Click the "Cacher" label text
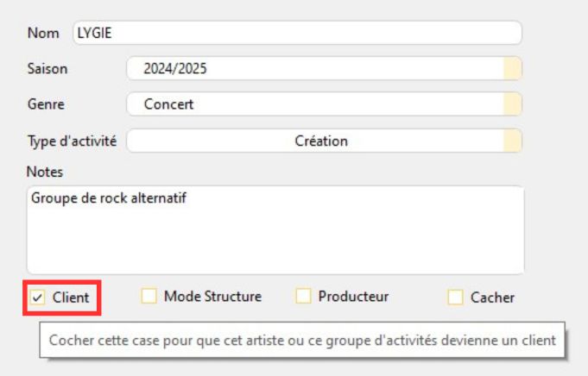The image size is (588, 376). click(x=492, y=298)
